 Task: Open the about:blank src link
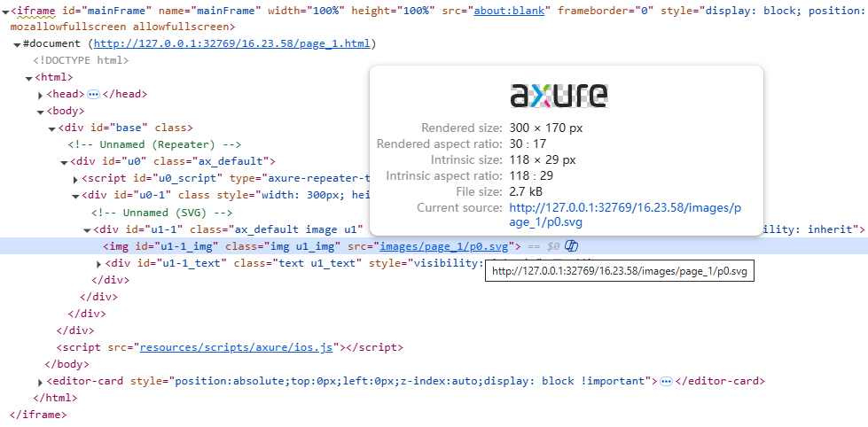[509, 11]
